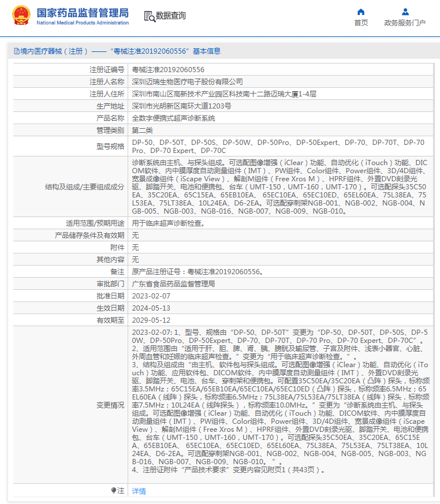Select the 第二类 management class value
Screen dimensions: 440x504
tap(143, 130)
